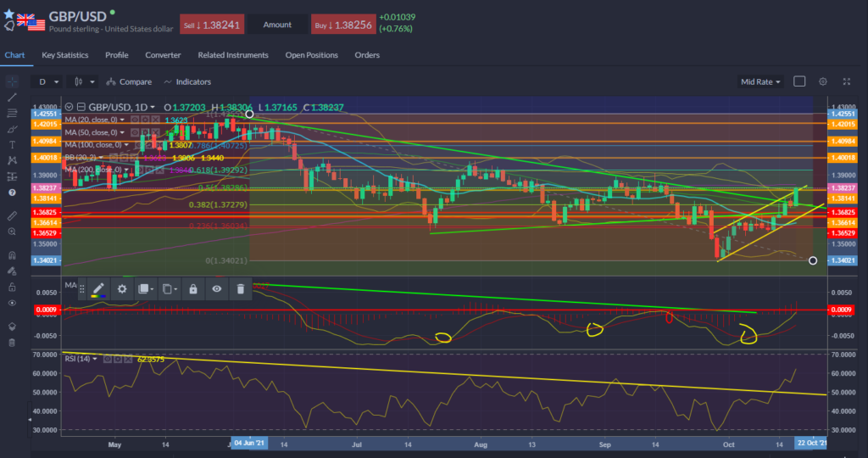Screen dimensions: 868x458
Task: Activate the magnet mode icon
Action: [12, 255]
